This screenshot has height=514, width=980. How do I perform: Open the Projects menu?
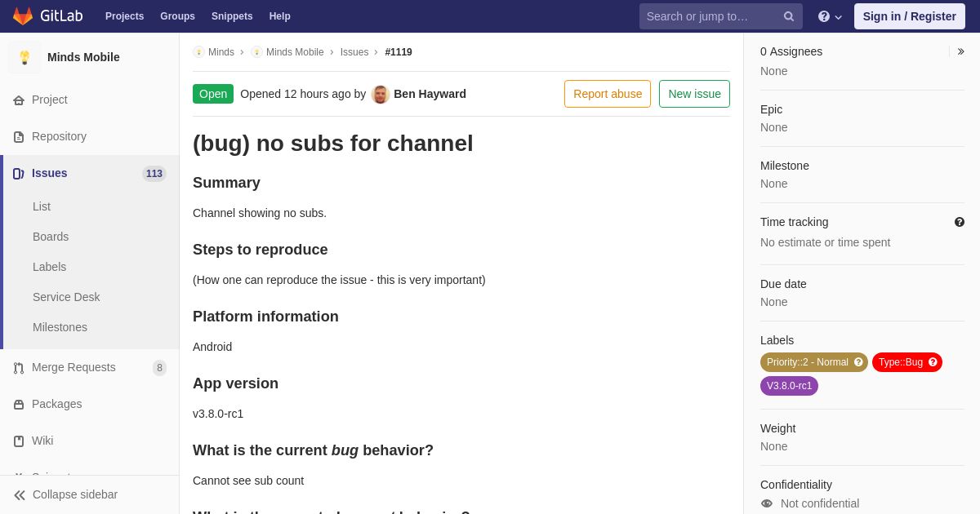[x=125, y=16]
